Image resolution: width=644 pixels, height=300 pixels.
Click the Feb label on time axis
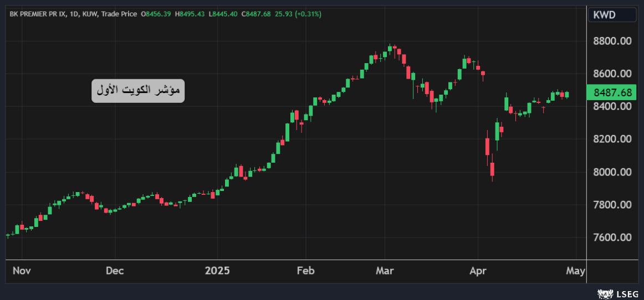(305, 271)
